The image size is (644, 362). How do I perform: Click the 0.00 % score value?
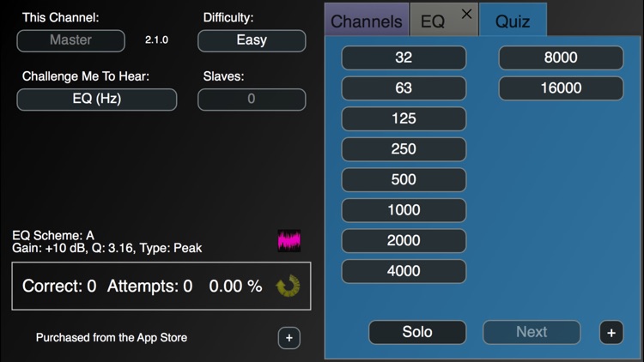tap(235, 286)
